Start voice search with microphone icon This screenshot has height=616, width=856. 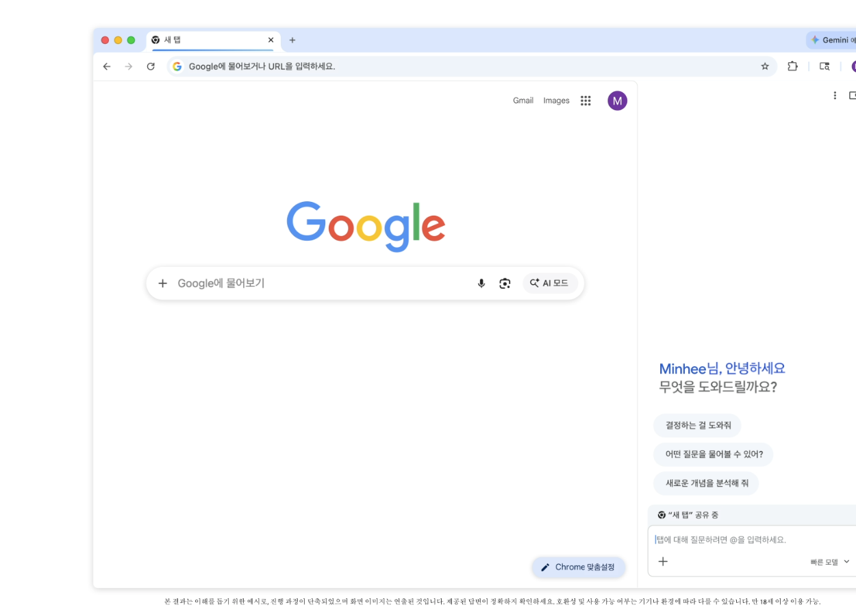click(481, 283)
